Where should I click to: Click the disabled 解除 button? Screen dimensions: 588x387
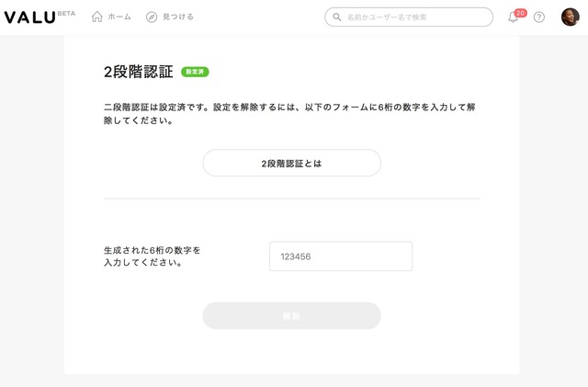(292, 316)
